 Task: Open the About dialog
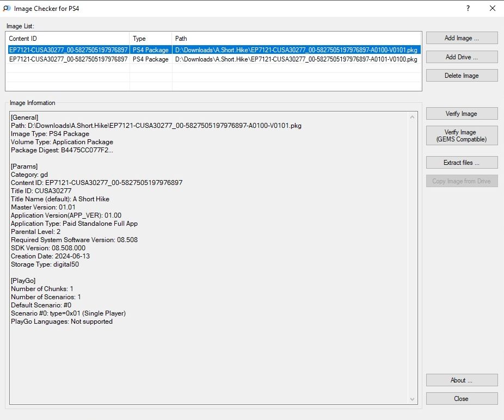[462, 380]
